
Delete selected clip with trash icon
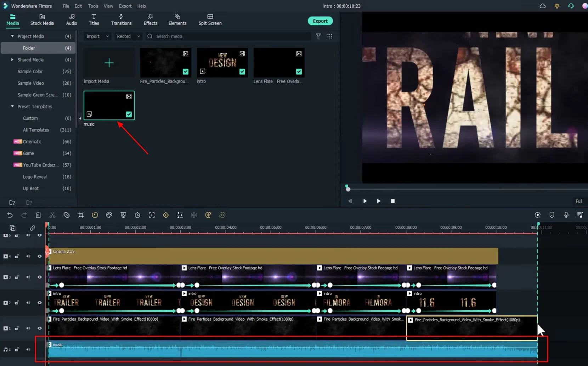coord(38,215)
